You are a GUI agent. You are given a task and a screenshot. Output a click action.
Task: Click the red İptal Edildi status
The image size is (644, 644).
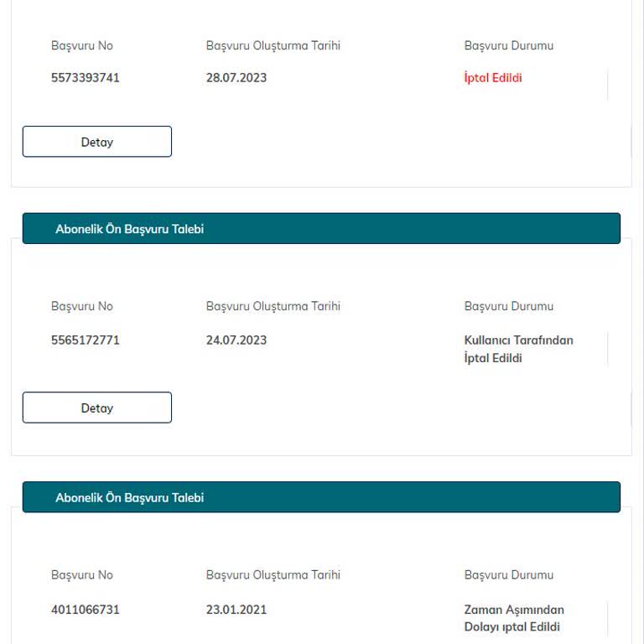(493, 78)
